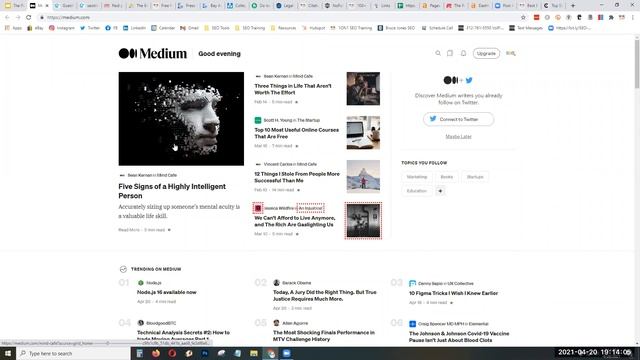Viewport: 640px width, 360px height.
Task: Click the Maybe Later link
Action: (x=458, y=137)
